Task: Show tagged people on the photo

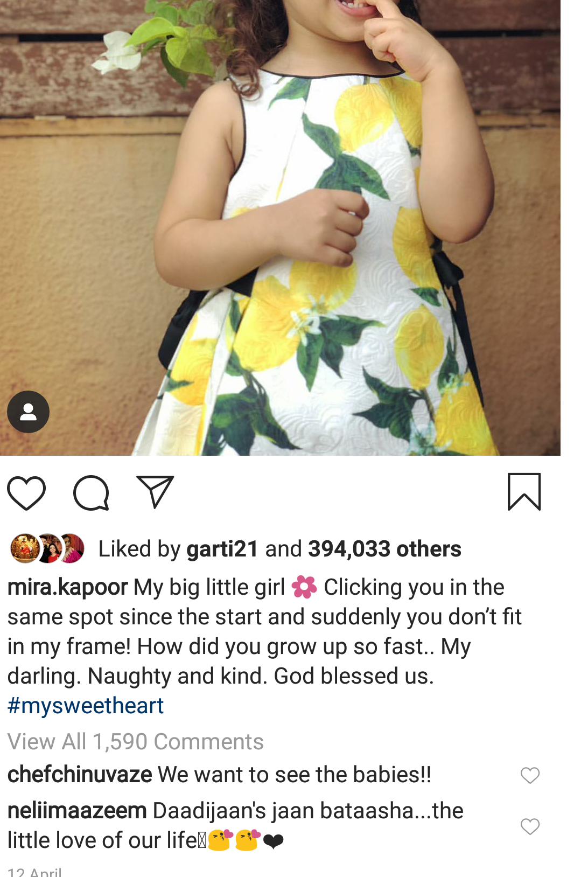Action: pos(28,412)
